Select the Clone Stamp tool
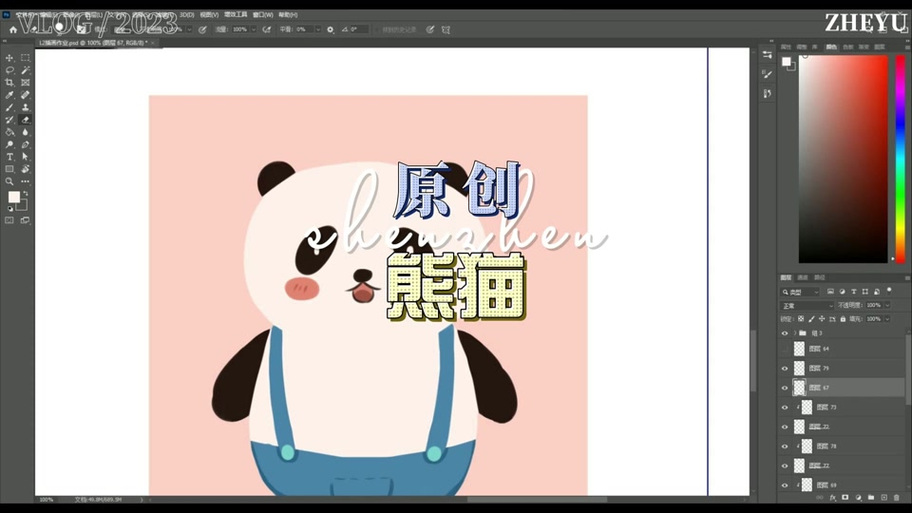The image size is (912, 513). [25, 108]
